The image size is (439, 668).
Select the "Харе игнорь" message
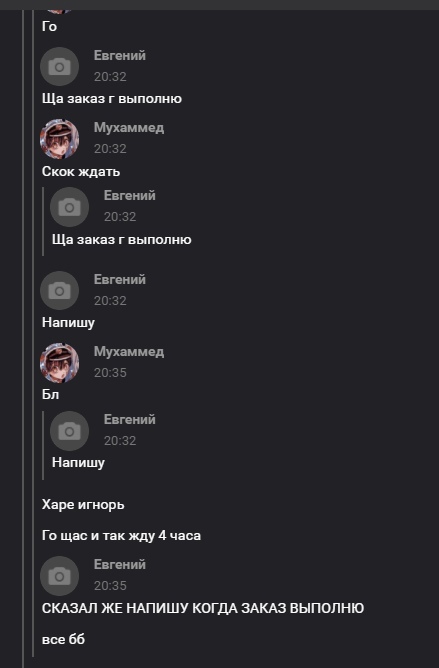[83, 505]
